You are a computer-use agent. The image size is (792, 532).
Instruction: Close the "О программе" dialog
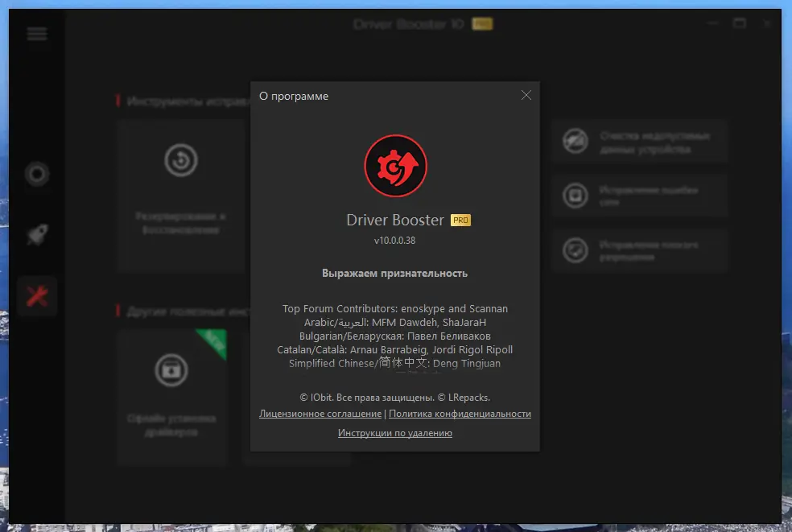coord(526,95)
